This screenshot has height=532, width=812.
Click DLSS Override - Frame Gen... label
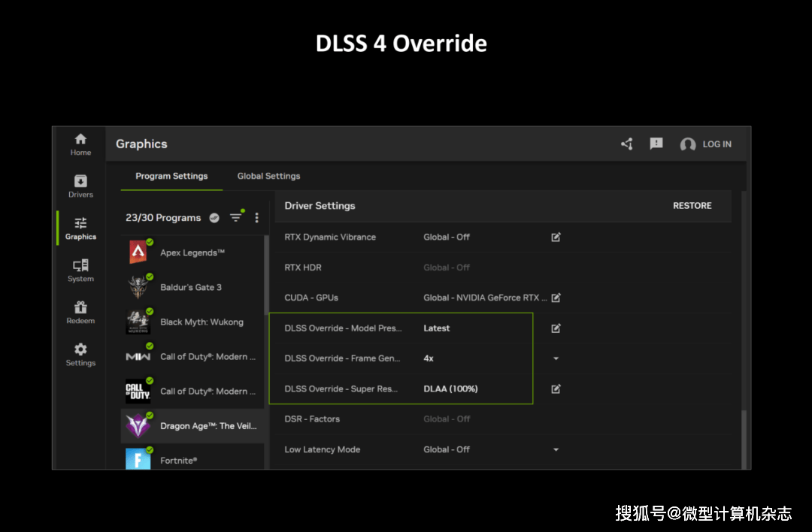(342, 358)
